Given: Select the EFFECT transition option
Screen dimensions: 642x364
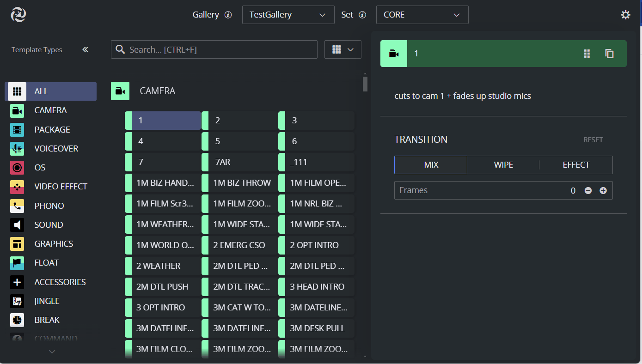Looking at the screenshot, I should point(576,165).
